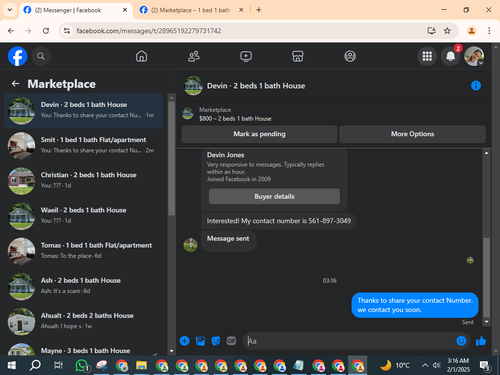Click the browser forward button
This screenshot has width=500, height=375.
28,31
